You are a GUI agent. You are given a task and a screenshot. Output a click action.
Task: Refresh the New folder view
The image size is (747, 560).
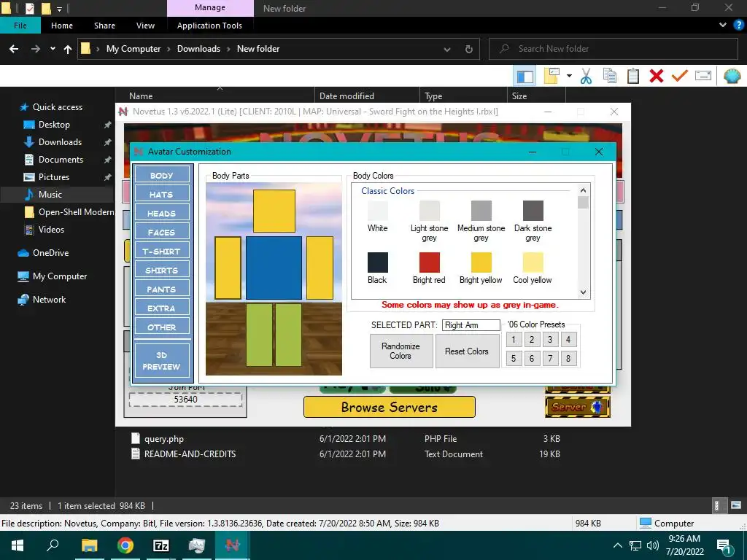coord(469,49)
